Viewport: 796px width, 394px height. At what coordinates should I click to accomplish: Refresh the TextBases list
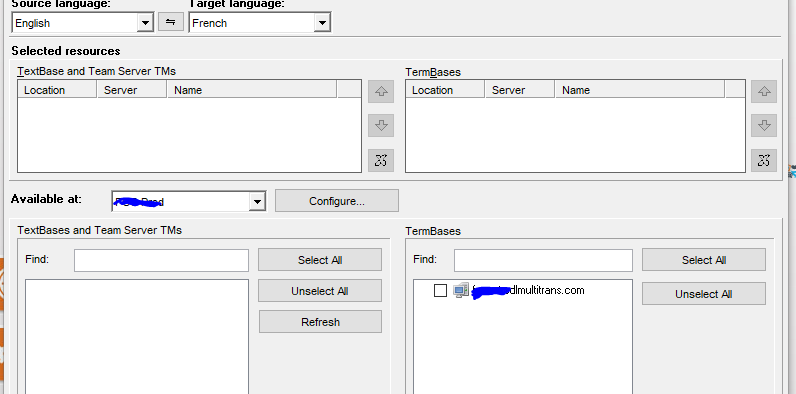[x=320, y=322]
